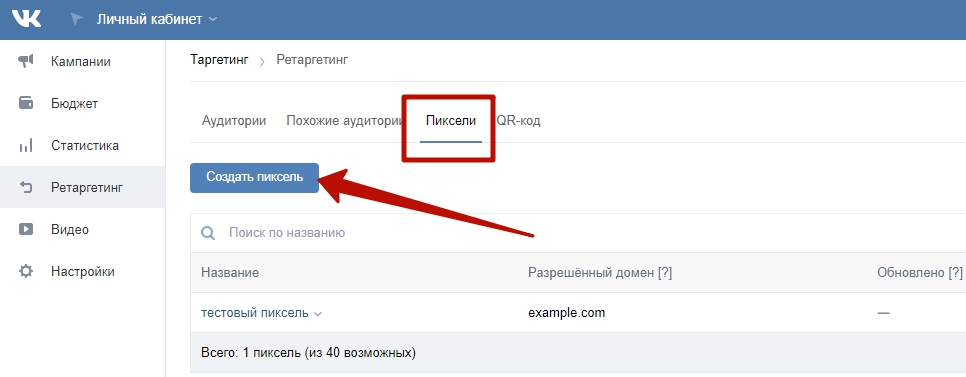Switch to the Аудитории tab

[234, 121]
